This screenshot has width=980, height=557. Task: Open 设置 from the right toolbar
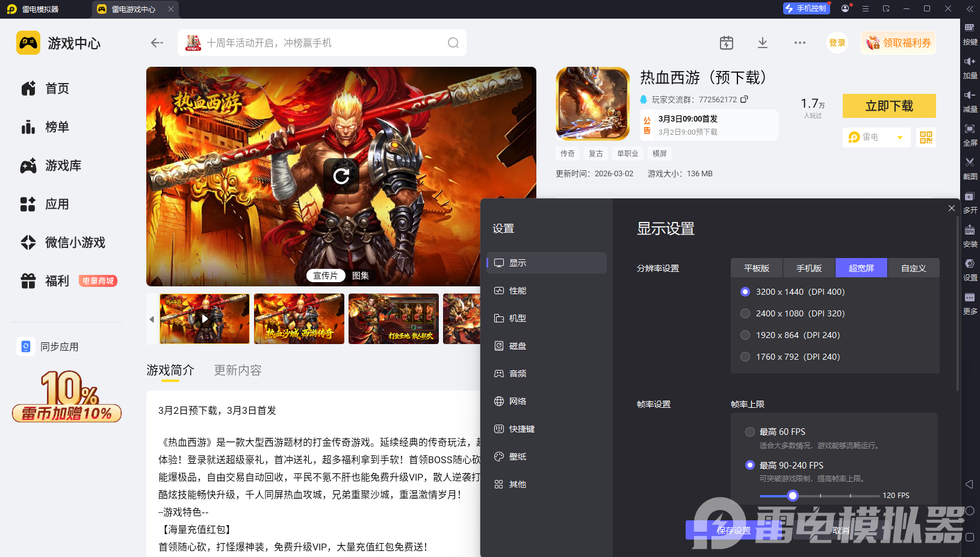click(x=970, y=269)
